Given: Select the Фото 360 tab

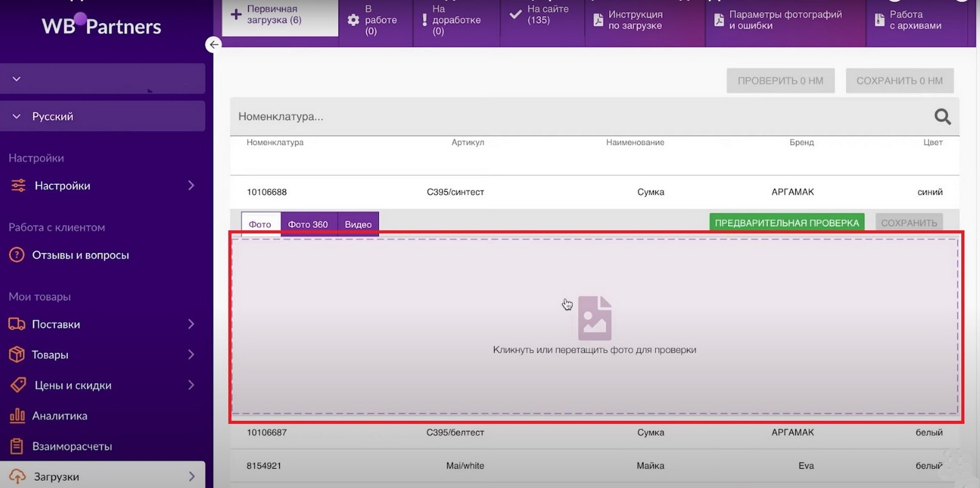Looking at the screenshot, I should (308, 224).
